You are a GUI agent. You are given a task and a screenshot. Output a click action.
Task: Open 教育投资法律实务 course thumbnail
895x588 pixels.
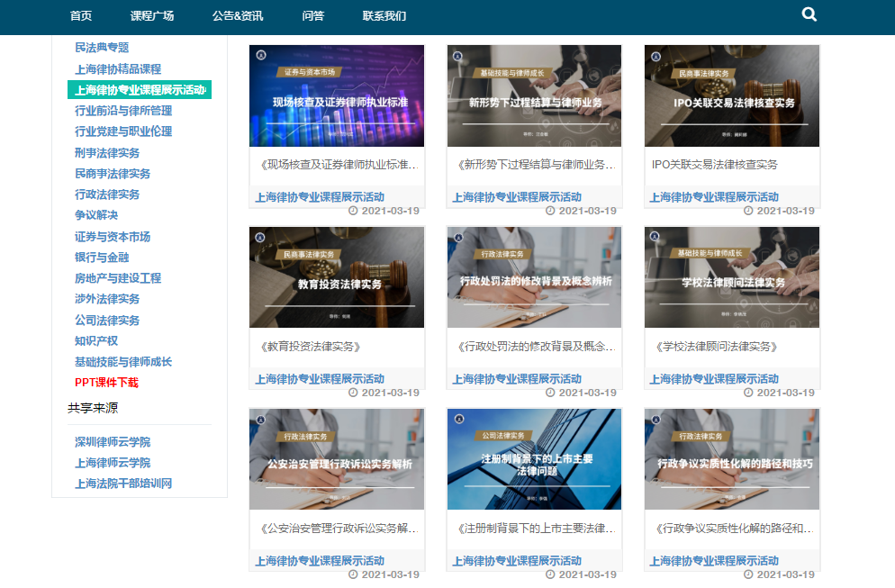(x=337, y=277)
